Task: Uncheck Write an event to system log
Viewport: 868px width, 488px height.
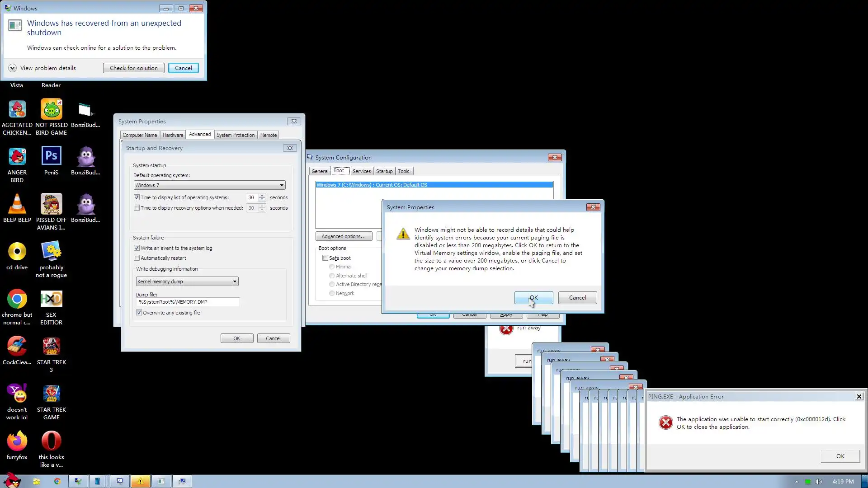Action: (137, 248)
